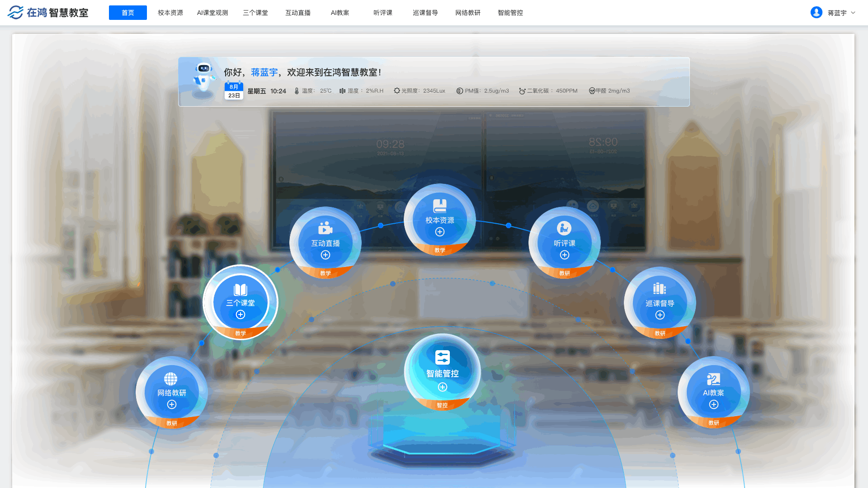The image size is (868, 488).
Task: Click the book icon in 校本资源 bubble
Action: (x=439, y=206)
